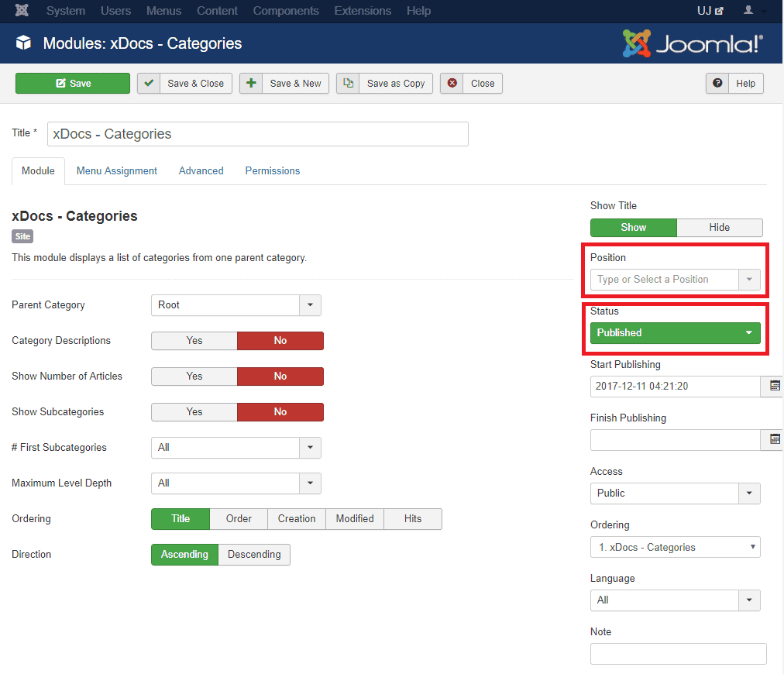
Task: Set Show Title to Hide
Action: click(x=719, y=228)
